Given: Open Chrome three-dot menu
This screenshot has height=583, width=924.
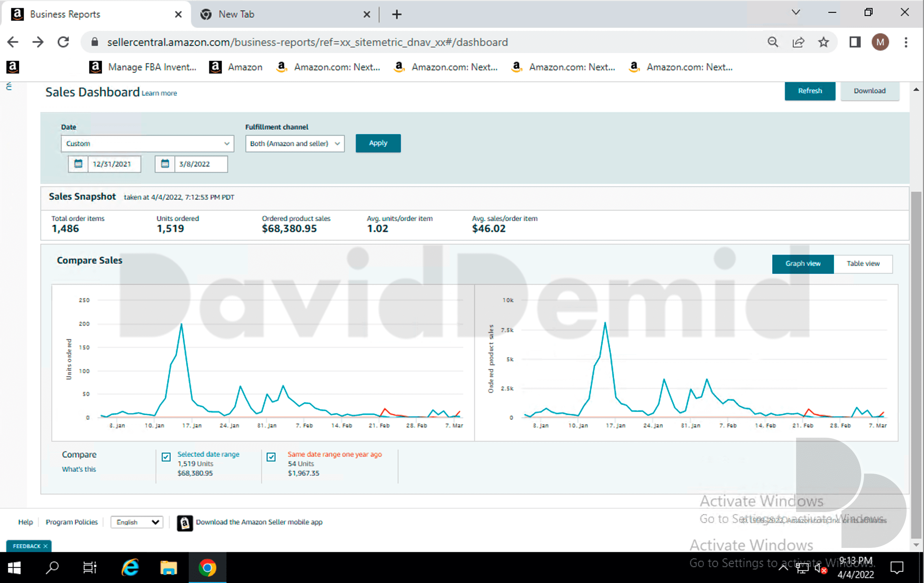Looking at the screenshot, I should pos(906,42).
